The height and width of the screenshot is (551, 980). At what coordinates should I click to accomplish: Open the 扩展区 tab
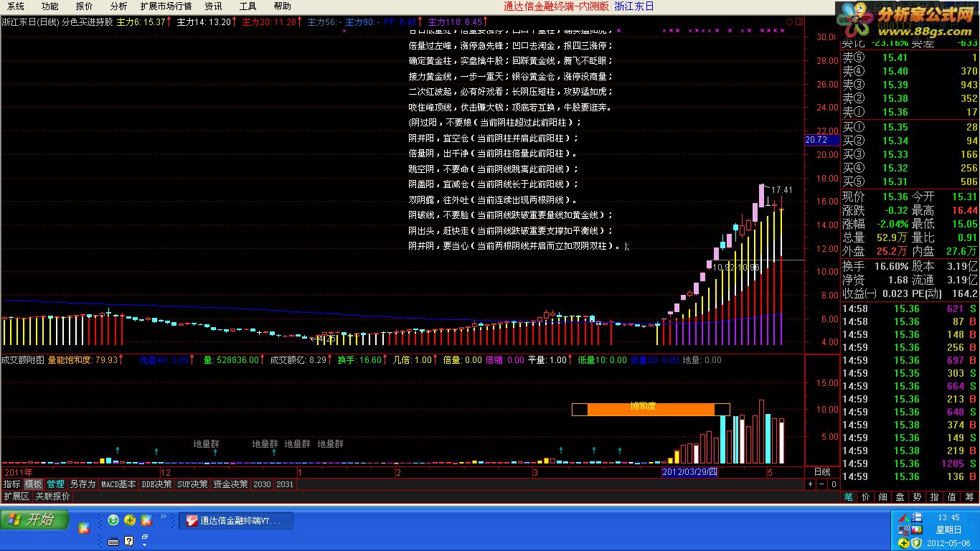click(x=16, y=496)
